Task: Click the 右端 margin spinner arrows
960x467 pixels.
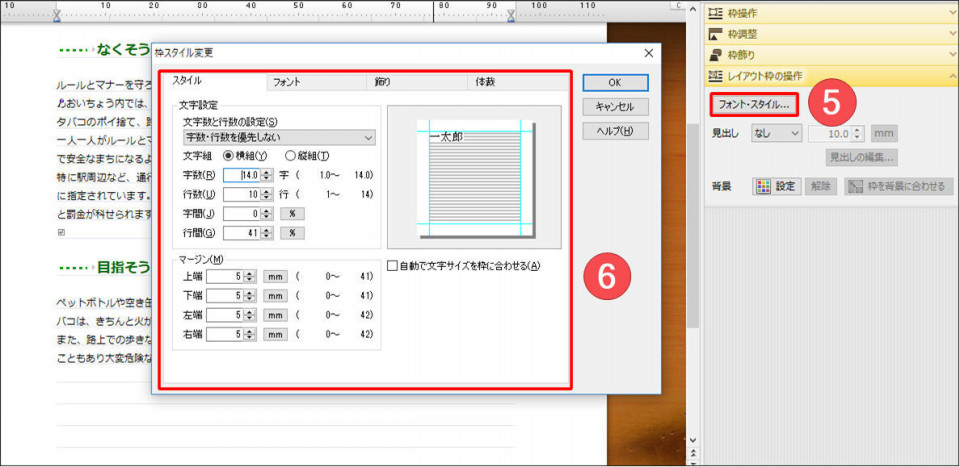Action: 249,335
